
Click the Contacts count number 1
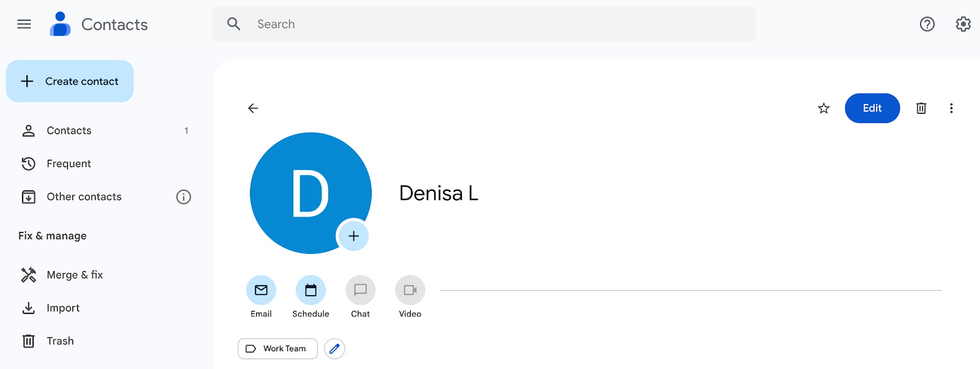pyautogui.click(x=186, y=130)
